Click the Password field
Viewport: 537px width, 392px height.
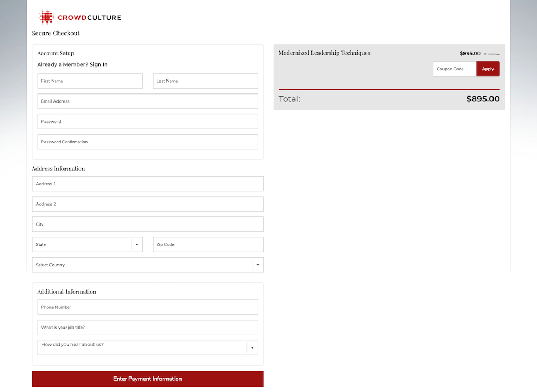point(148,121)
